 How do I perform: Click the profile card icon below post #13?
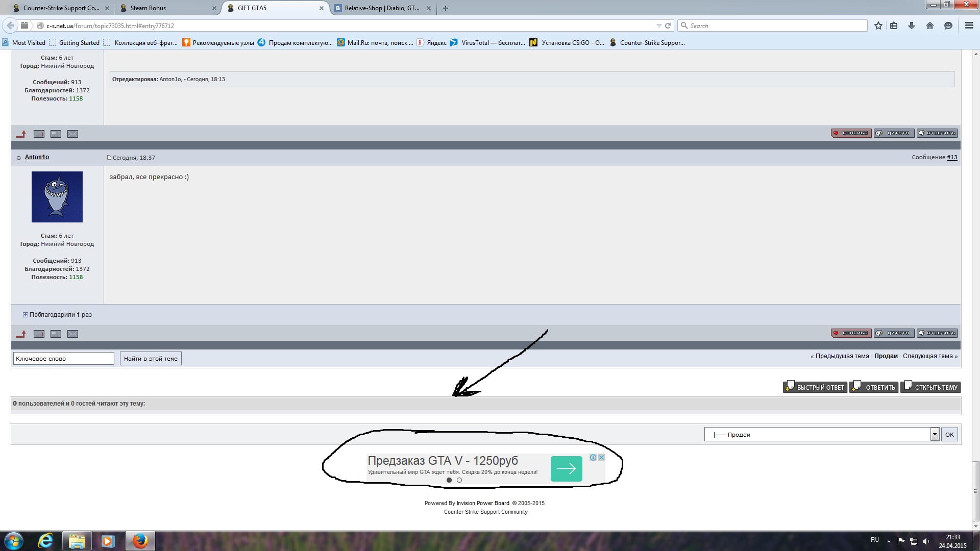(x=56, y=334)
